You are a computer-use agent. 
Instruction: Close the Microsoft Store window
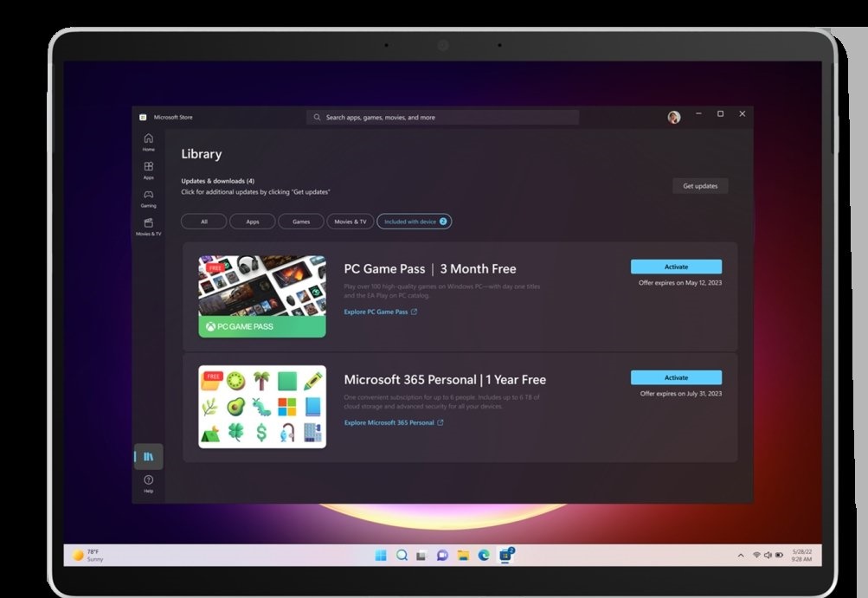[x=743, y=113]
